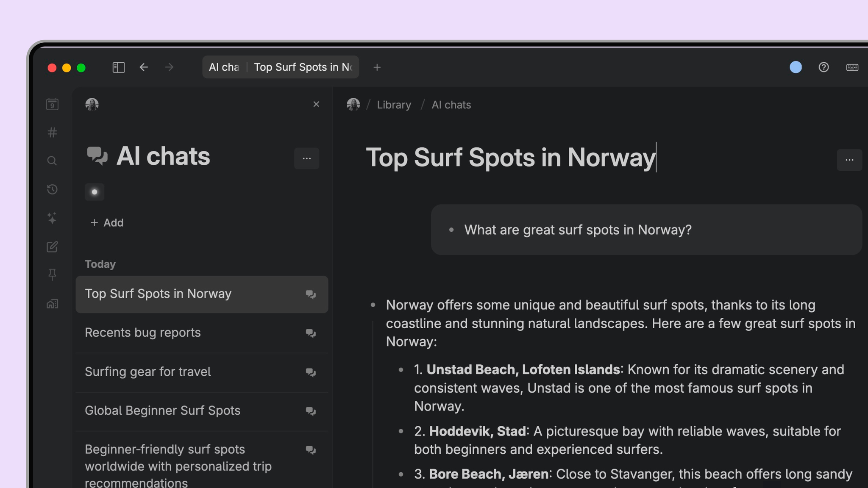Open help with the question mark icon
Image resolution: width=868 pixels, height=488 pixels.
[823, 67]
